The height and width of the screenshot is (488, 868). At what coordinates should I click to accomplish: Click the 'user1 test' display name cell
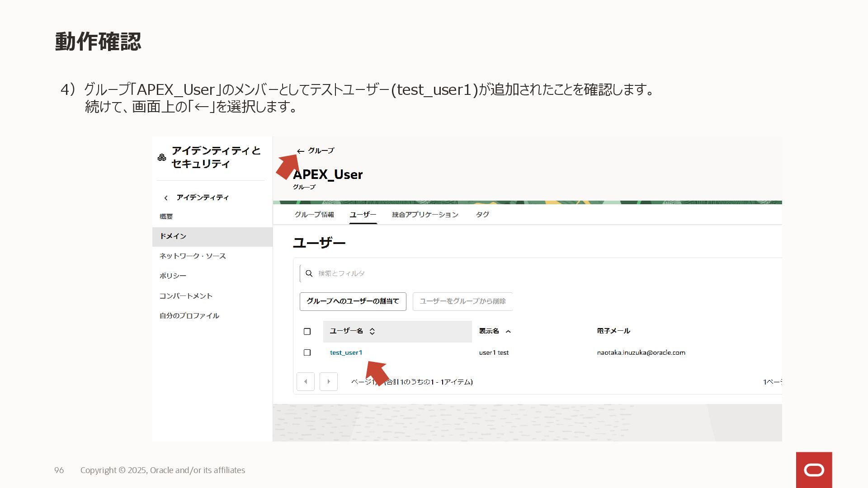[494, 352]
